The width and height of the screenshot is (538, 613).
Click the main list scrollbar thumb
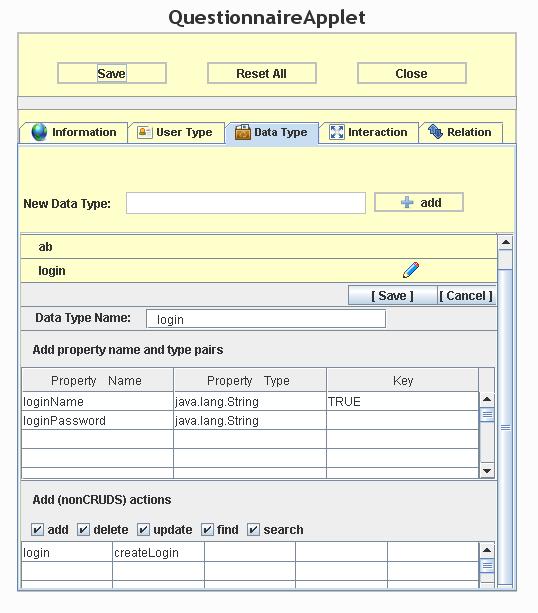[506, 427]
